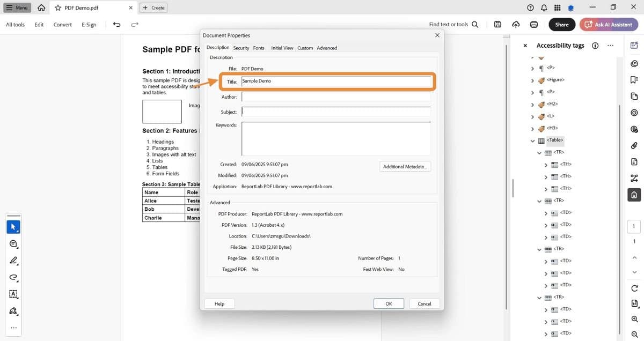Select the pencil drawing tool
This screenshot has width=644, height=341.
(x=13, y=261)
